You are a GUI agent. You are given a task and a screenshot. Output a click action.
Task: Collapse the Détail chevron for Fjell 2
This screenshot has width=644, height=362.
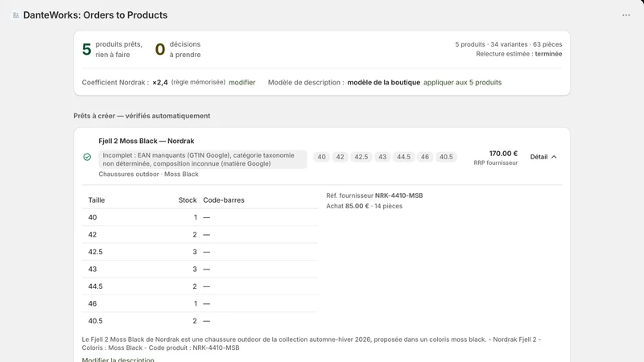[543, 157]
